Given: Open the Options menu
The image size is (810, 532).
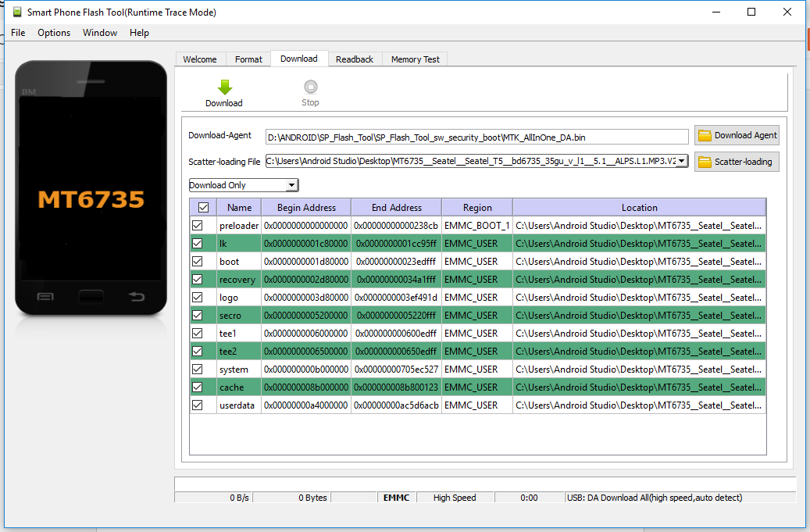Looking at the screenshot, I should tap(53, 33).
